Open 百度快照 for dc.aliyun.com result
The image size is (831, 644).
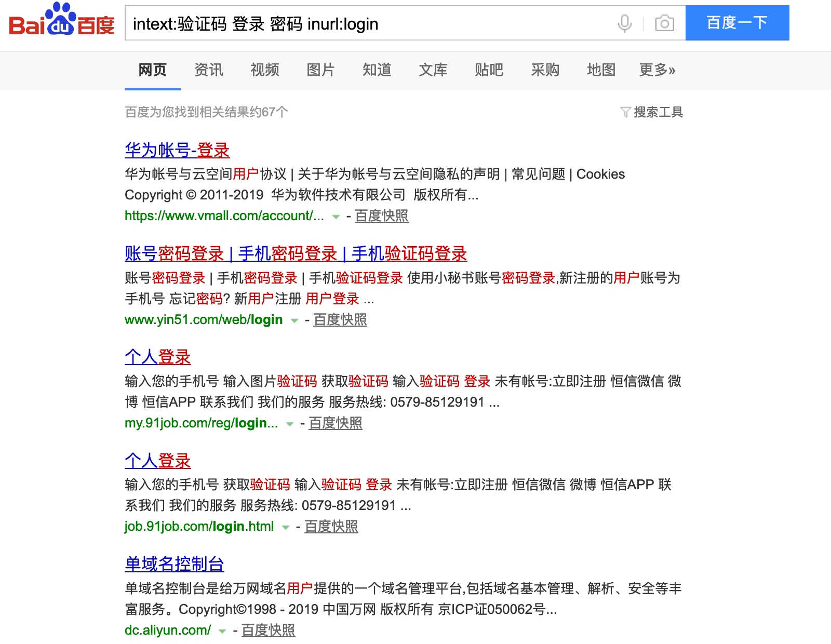(269, 630)
